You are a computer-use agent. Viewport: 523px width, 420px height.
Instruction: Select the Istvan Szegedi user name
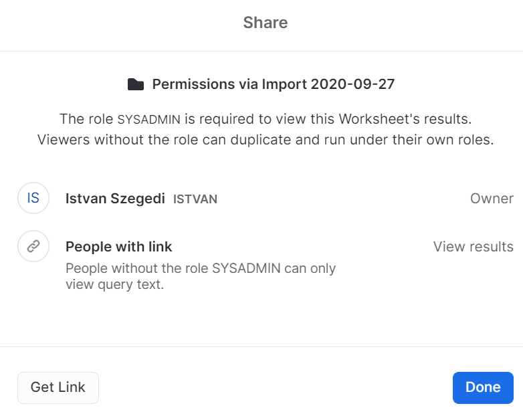[x=115, y=199]
